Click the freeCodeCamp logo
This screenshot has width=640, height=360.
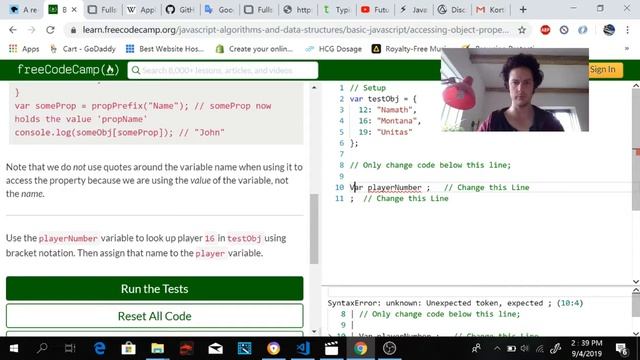[68, 70]
